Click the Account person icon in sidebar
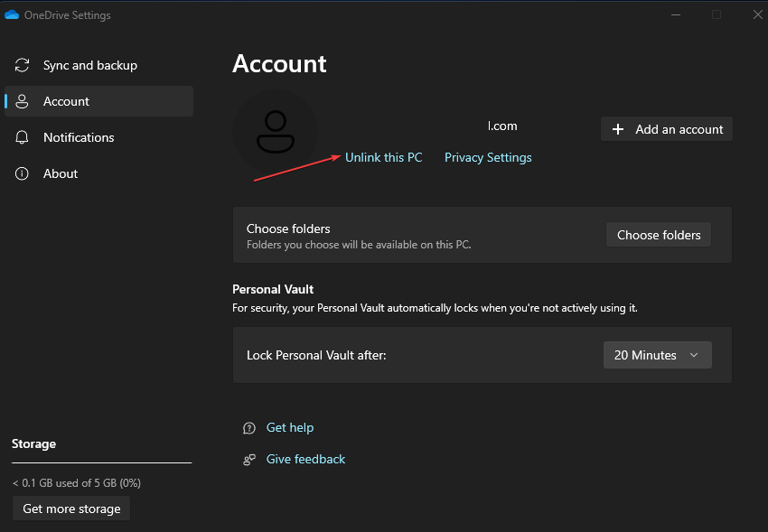 pyautogui.click(x=22, y=101)
